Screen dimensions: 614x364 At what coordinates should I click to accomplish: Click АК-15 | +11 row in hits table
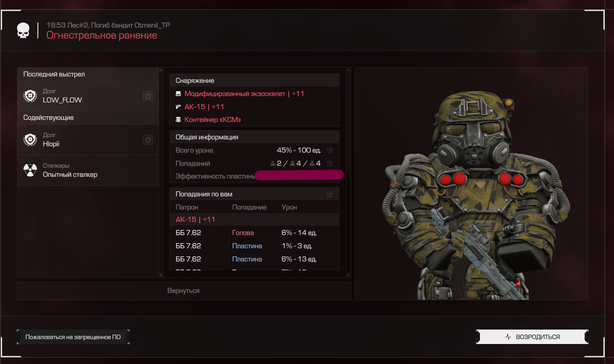254,219
